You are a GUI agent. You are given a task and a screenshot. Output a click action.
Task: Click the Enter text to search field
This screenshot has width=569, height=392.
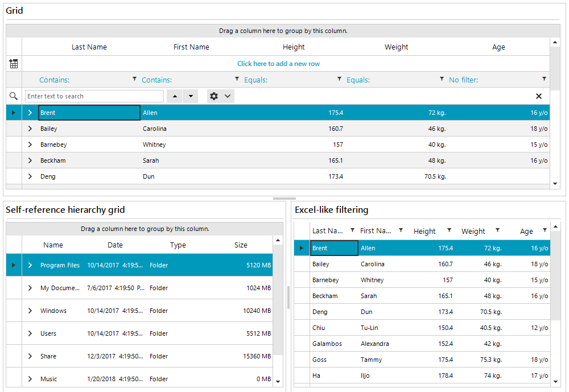point(94,96)
